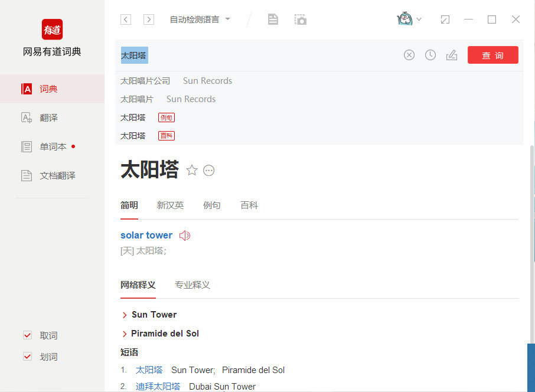Expand the Piramide del Sol definition

161,334
